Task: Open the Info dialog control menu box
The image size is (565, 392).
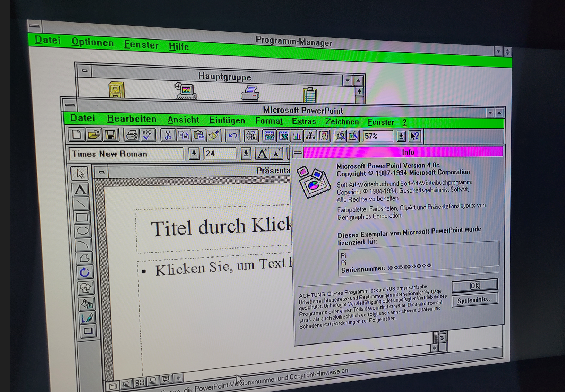Action: tap(298, 152)
